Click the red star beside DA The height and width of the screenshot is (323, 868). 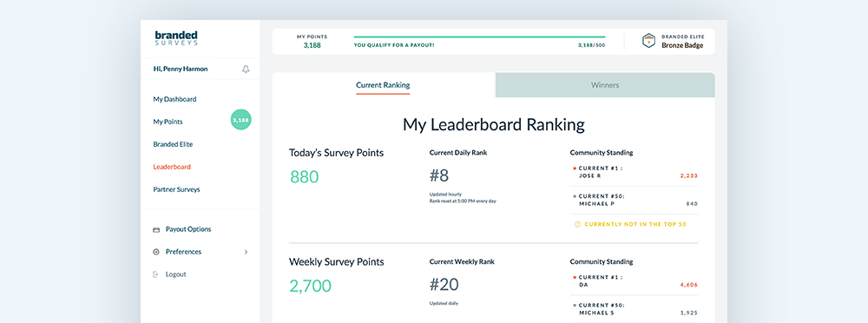(x=574, y=277)
